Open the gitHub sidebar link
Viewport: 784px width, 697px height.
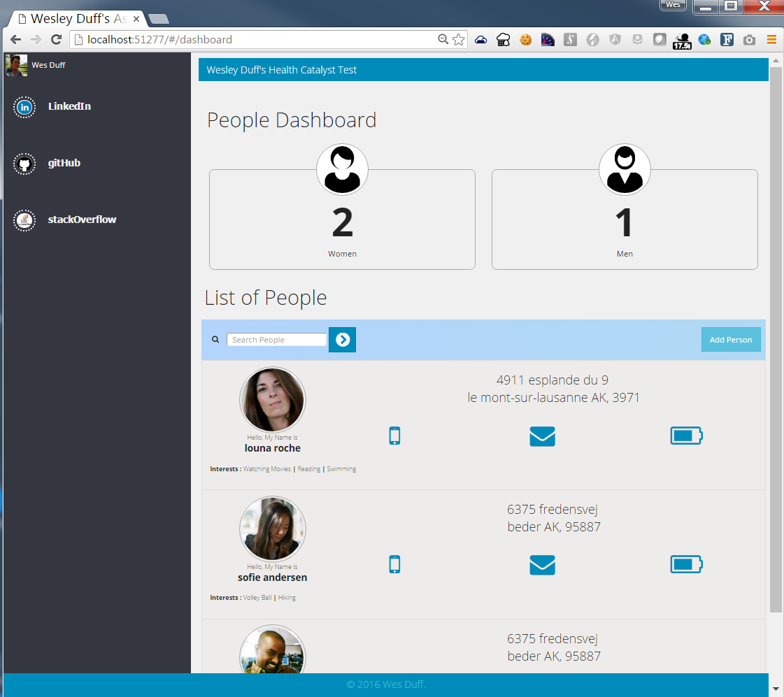64,163
